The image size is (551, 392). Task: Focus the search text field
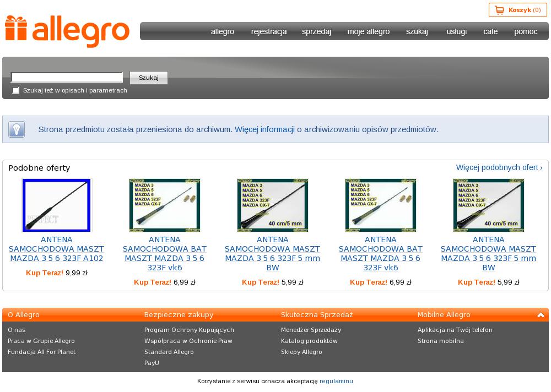tap(67, 77)
